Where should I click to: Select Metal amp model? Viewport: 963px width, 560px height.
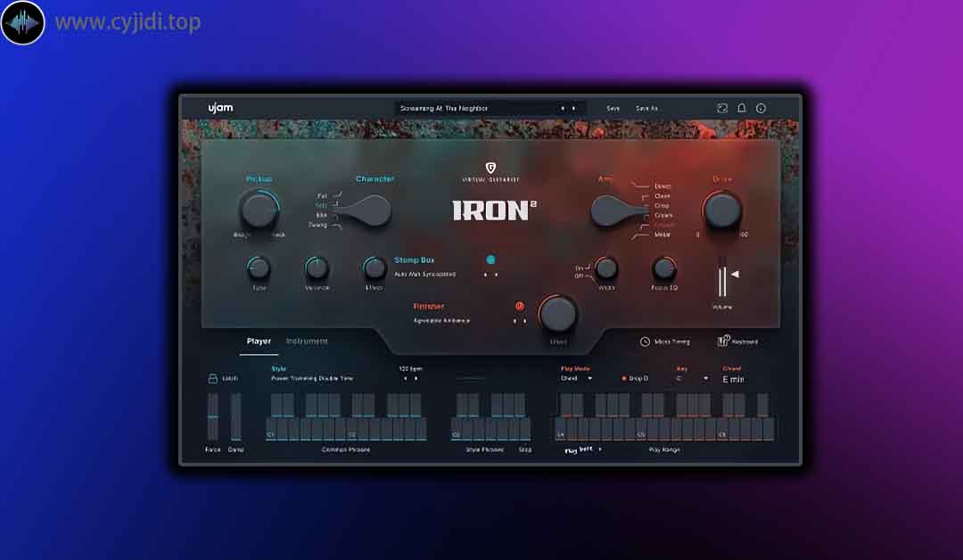click(x=662, y=235)
